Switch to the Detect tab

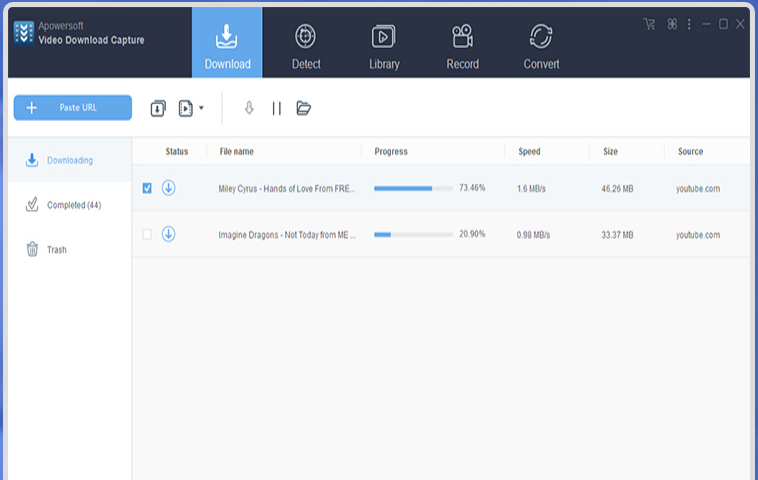click(306, 47)
